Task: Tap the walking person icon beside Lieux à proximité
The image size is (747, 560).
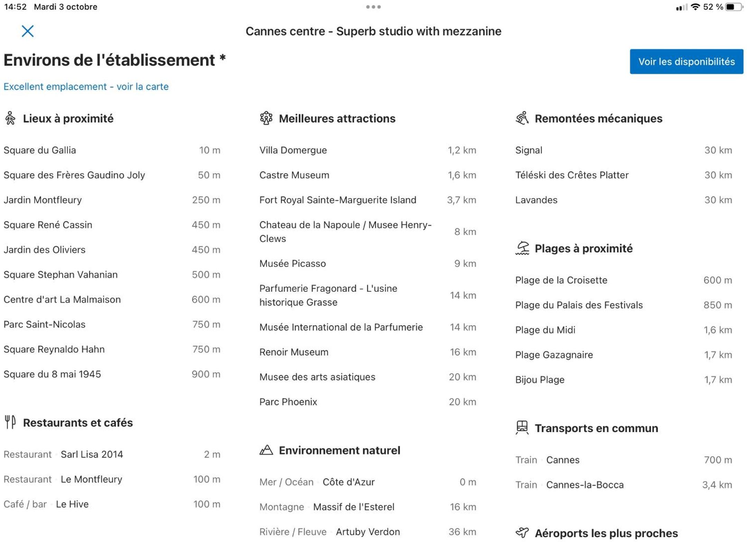Action: [x=10, y=118]
